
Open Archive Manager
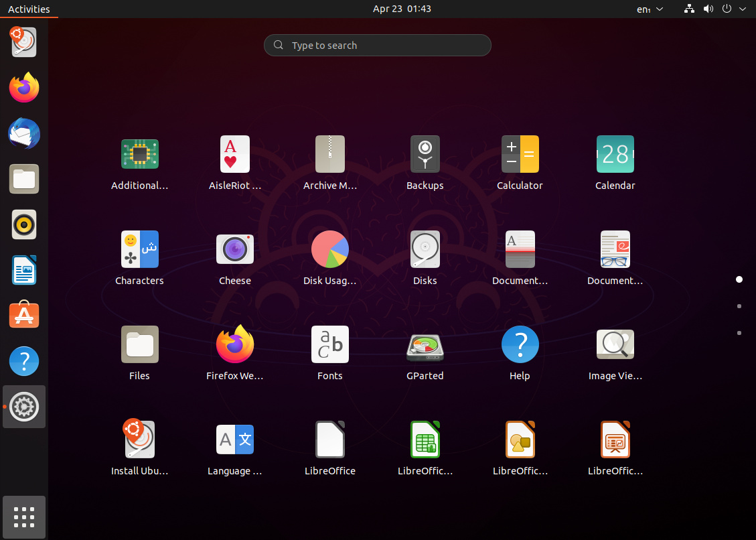tap(329, 154)
